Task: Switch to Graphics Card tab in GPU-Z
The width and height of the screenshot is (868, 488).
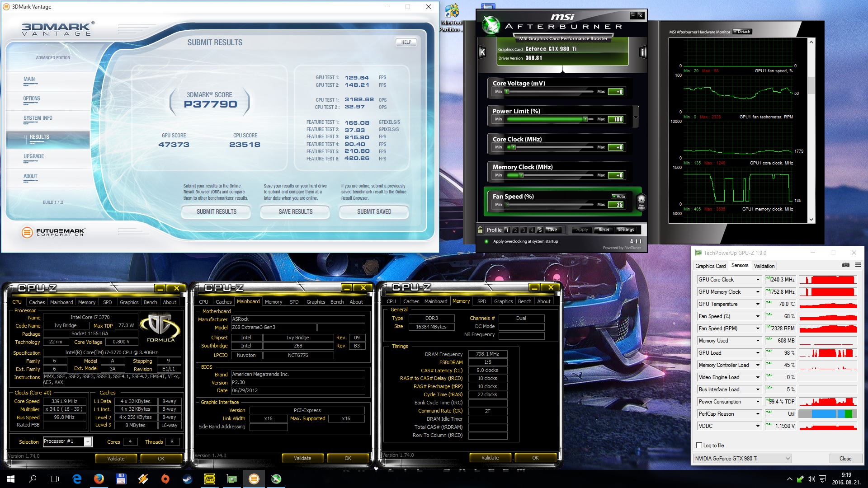Action: pos(710,266)
